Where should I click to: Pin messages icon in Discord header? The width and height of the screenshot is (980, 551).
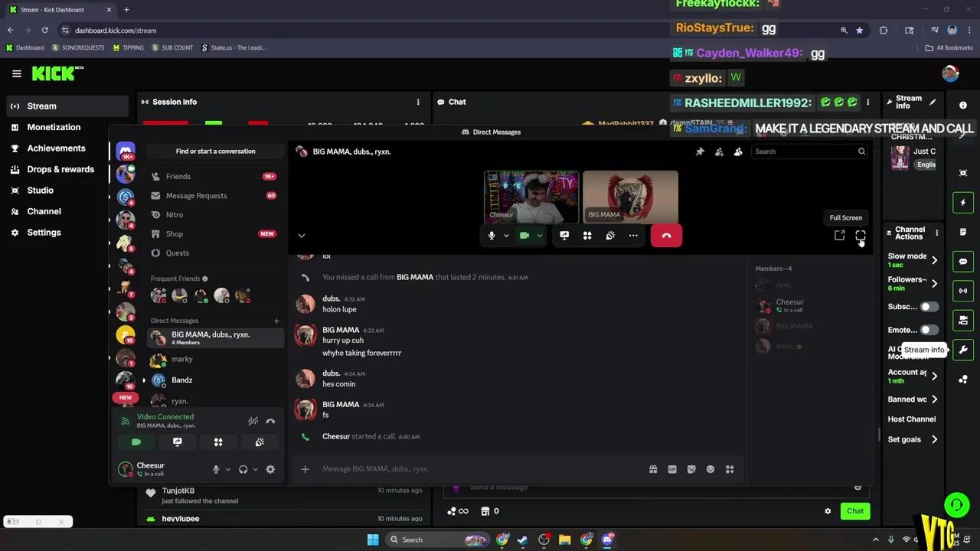click(700, 152)
